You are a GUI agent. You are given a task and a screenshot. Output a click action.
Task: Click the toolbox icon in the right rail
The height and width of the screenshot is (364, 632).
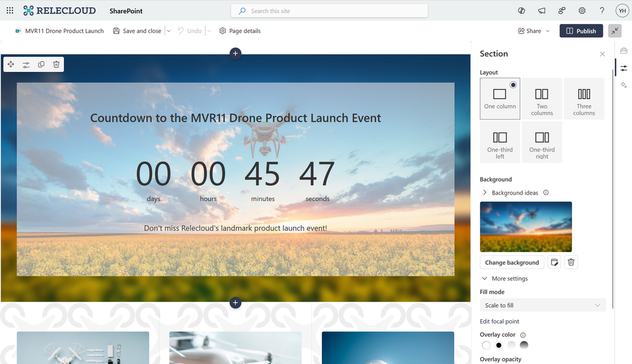click(624, 51)
